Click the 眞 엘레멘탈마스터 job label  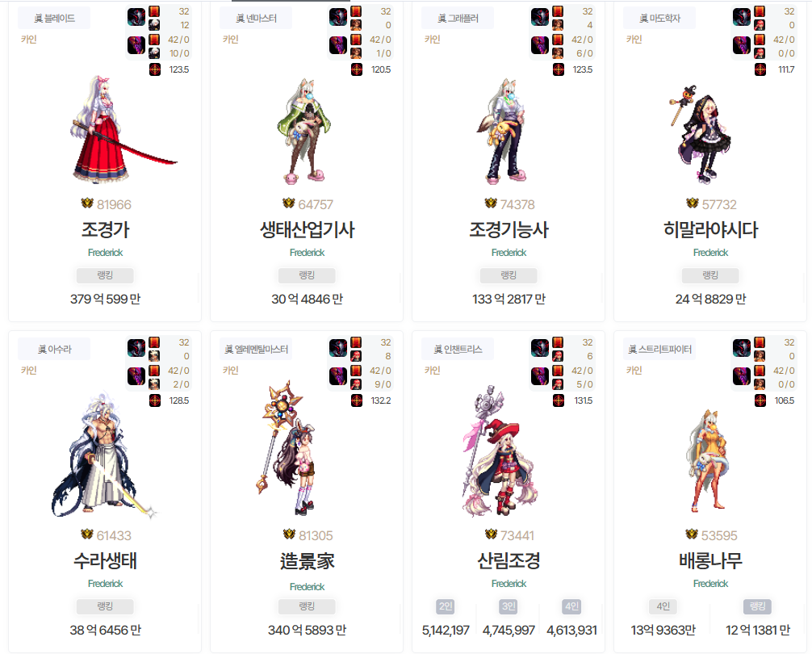257,349
